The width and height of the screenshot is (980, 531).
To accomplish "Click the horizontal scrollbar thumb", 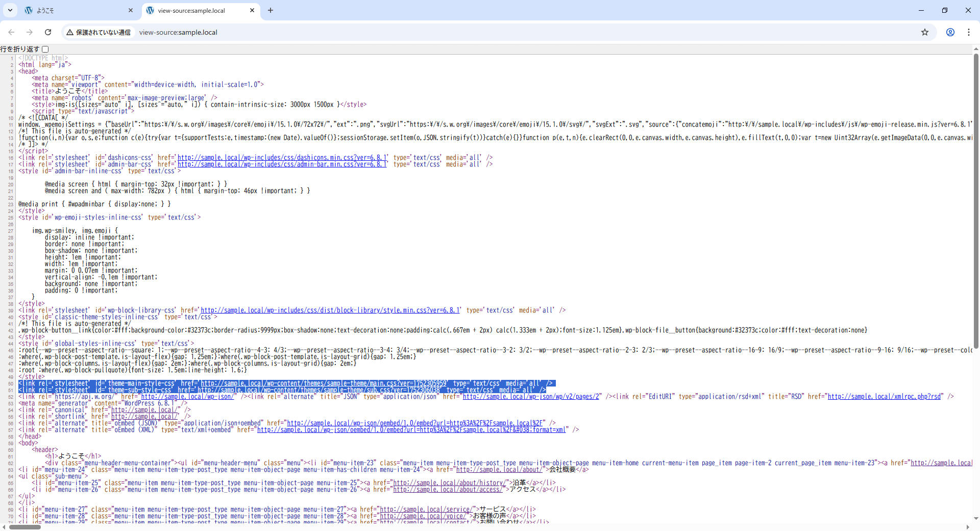I will [x=25, y=527].
